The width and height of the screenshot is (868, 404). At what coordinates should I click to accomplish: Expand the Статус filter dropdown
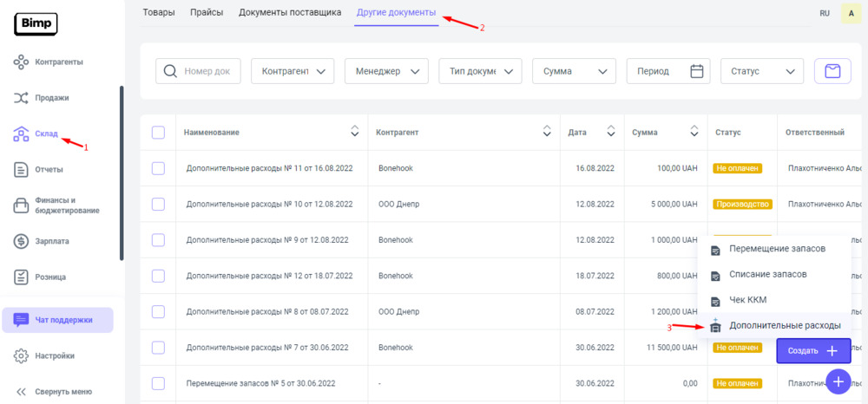point(762,71)
